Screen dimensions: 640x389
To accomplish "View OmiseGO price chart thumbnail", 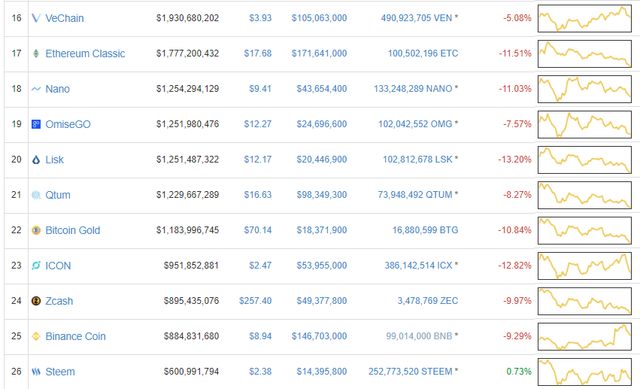I will [584, 124].
